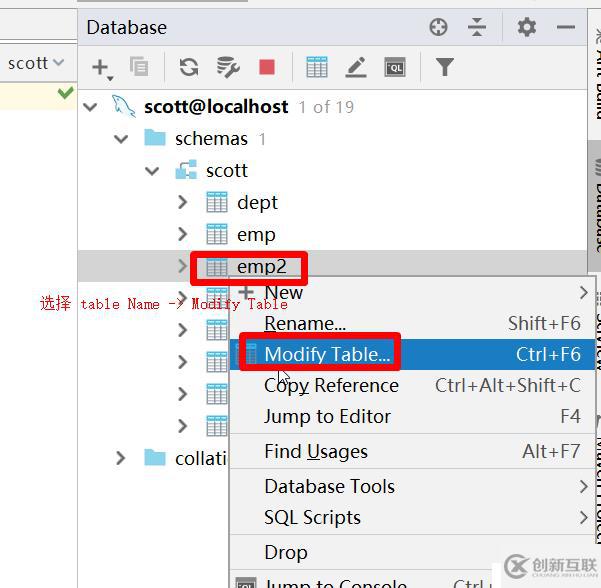Expand the emp2 table node
Screen dimensions: 601x588
183,266
